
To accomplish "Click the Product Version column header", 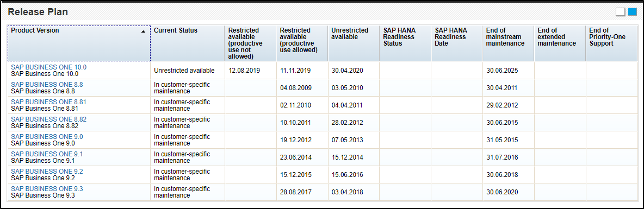I will 79,43.
